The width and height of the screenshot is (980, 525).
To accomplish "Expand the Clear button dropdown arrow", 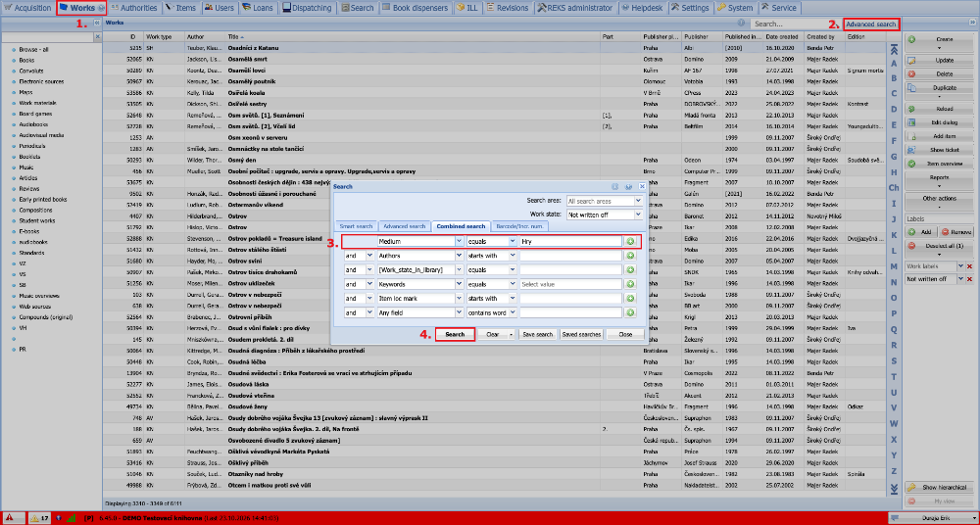I will click(x=512, y=334).
